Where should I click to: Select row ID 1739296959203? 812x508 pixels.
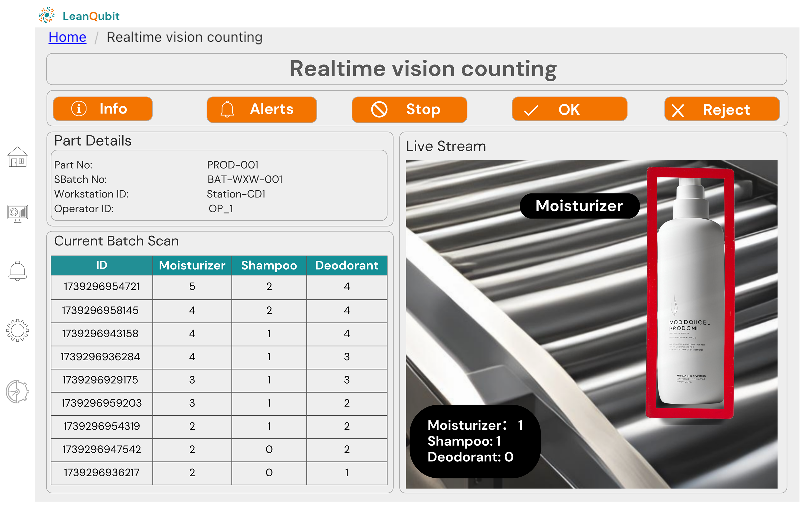(102, 403)
